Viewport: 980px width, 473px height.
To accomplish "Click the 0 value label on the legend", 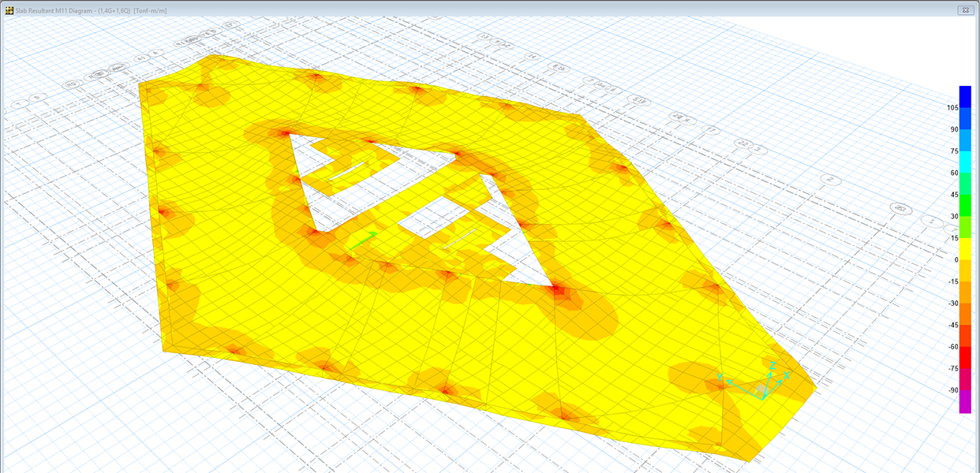I will click(956, 260).
